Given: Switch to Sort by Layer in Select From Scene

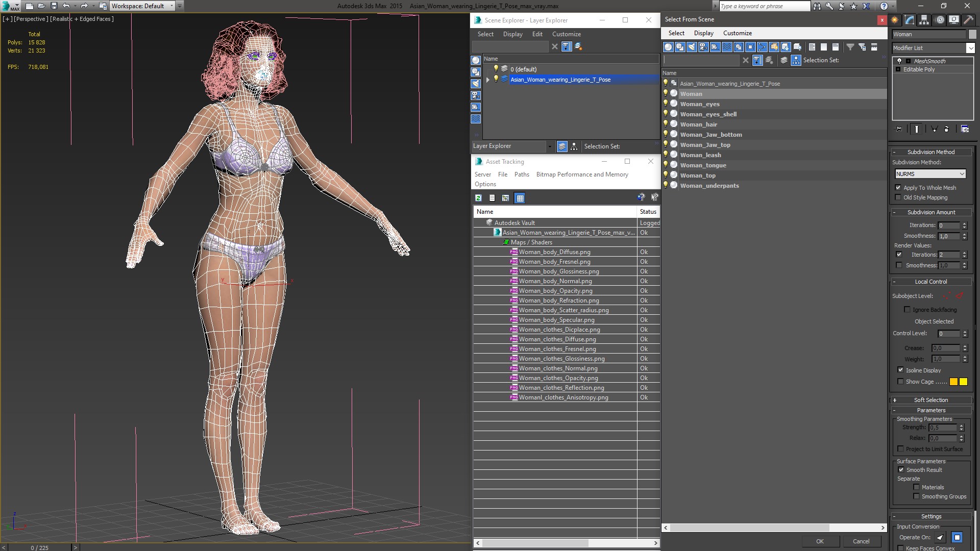Looking at the screenshot, I should click(x=783, y=60).
